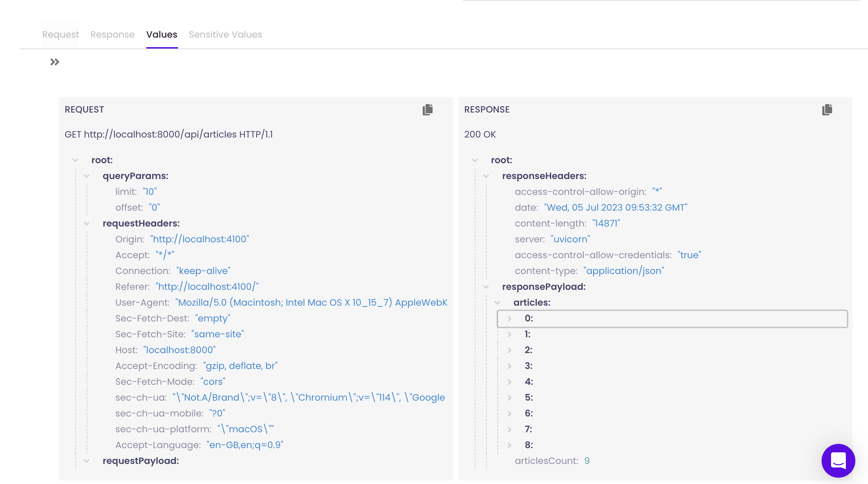This screenshot has height=484, width=868.
Task: Open the chat support bubble
Action: (838, 460)
